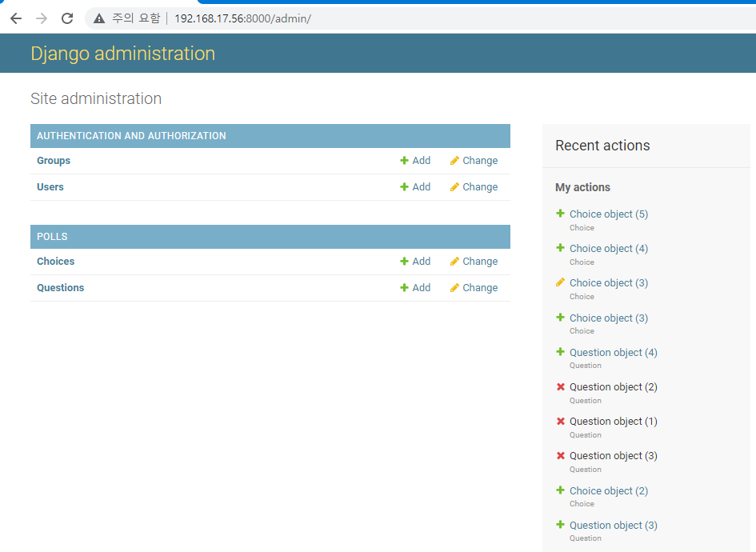The image size is (756, 552).
Task: Click Change link in the Users row
Action: [480, 187]
